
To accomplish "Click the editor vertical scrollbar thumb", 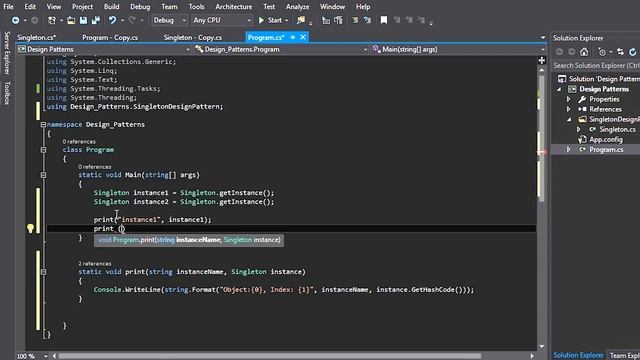I will [x=542, y=139].
